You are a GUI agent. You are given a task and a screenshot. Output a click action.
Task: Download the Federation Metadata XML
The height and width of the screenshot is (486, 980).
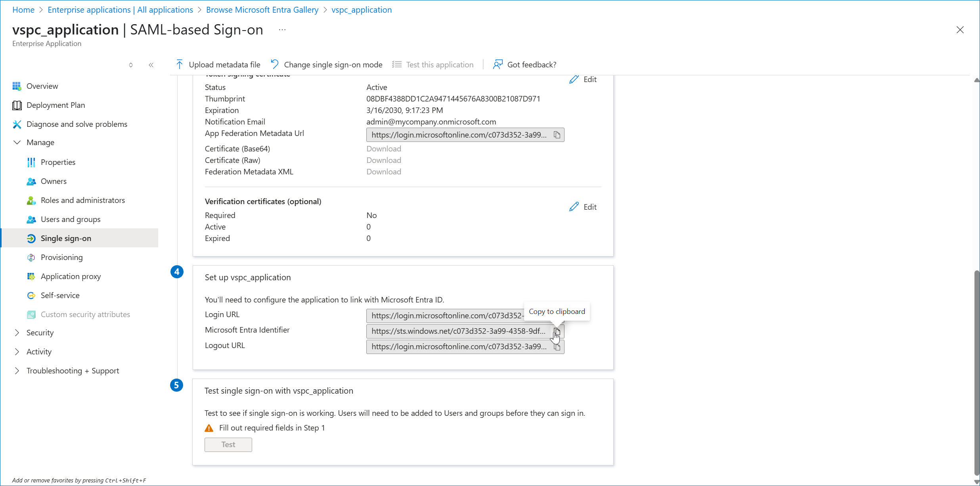(383, 172)
